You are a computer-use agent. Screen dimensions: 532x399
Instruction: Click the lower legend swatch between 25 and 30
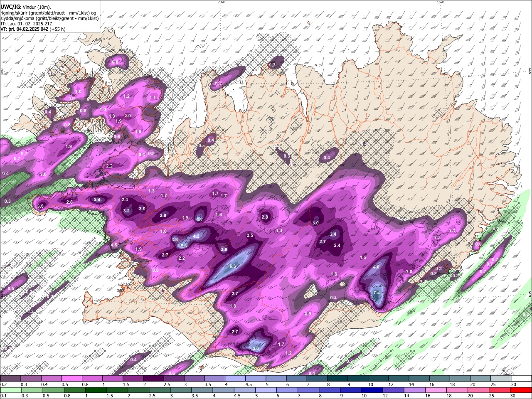coord(499,390)
